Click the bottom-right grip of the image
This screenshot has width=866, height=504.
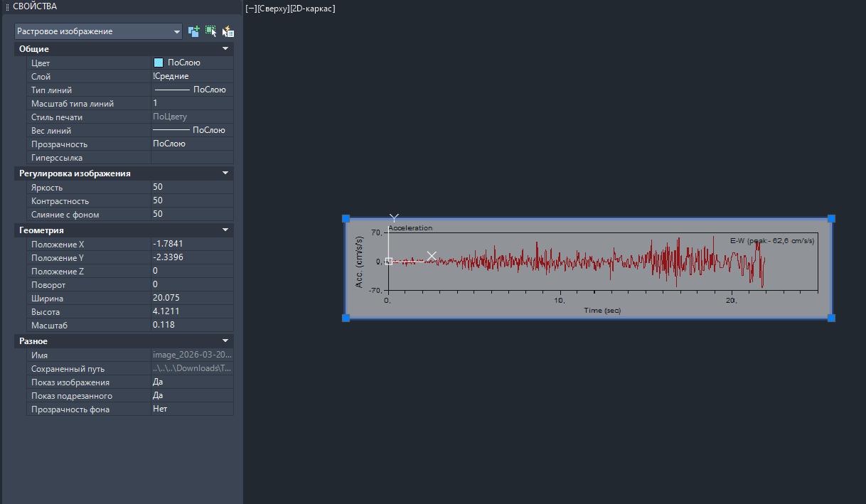tap(831, 318)
